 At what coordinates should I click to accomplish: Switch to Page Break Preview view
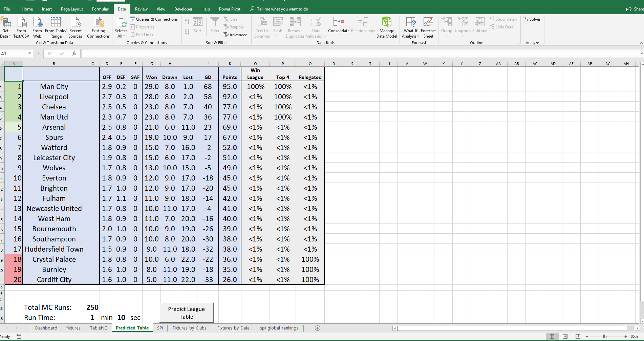tap(578, 337)
